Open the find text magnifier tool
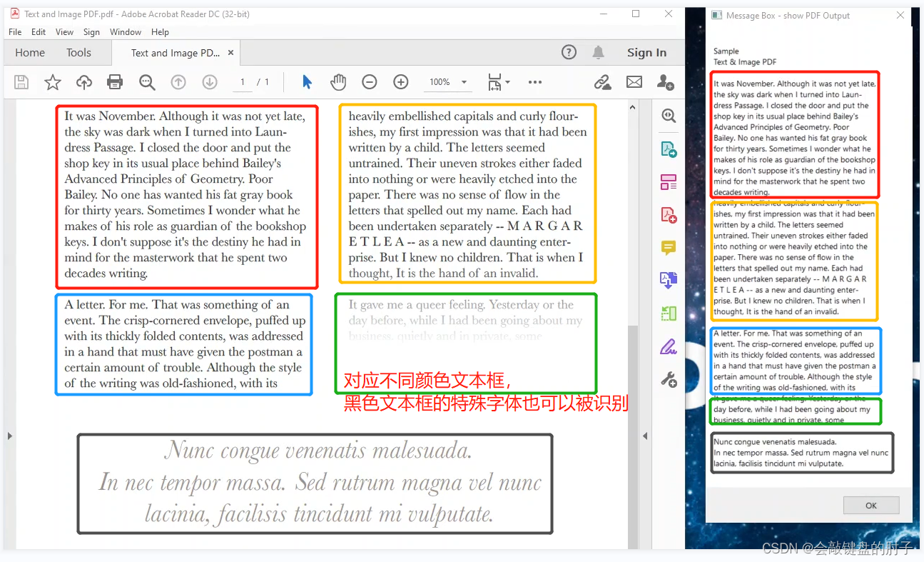This screenshot has width=924, height=562. [x=147, y=82]
